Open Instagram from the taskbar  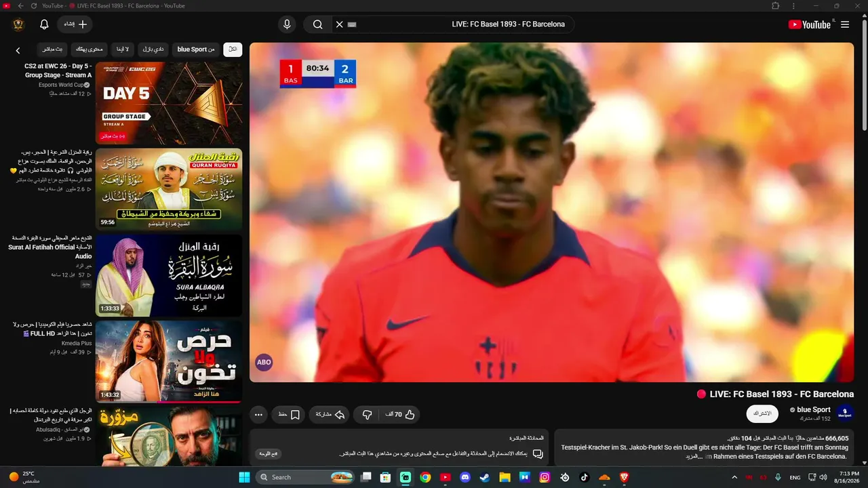point(545,477)
